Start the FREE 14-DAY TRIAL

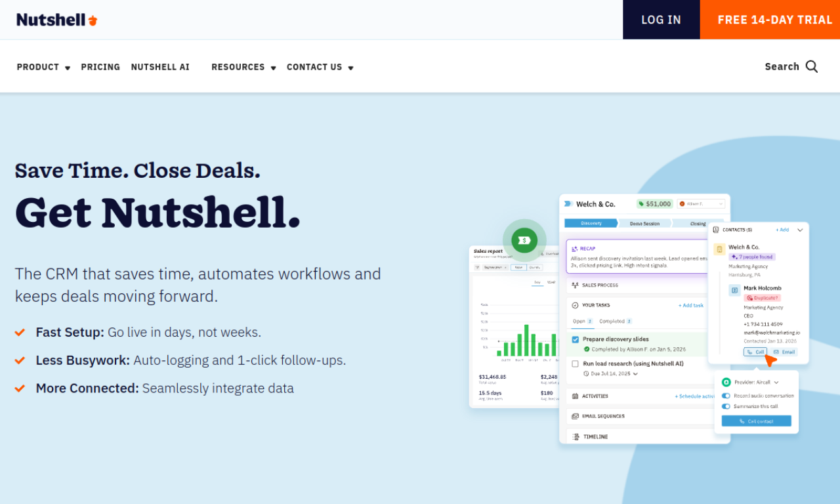(770, 20)
